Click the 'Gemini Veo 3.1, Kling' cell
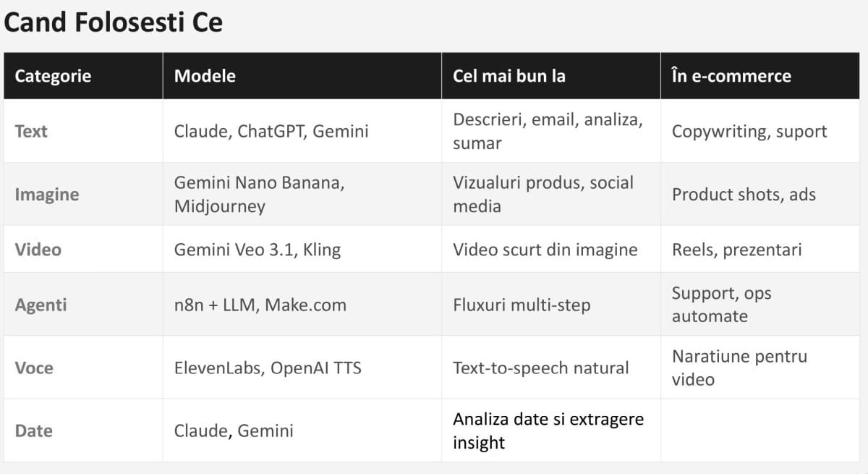868x474 pixels. pyautogui.click(x=258, y=250)
